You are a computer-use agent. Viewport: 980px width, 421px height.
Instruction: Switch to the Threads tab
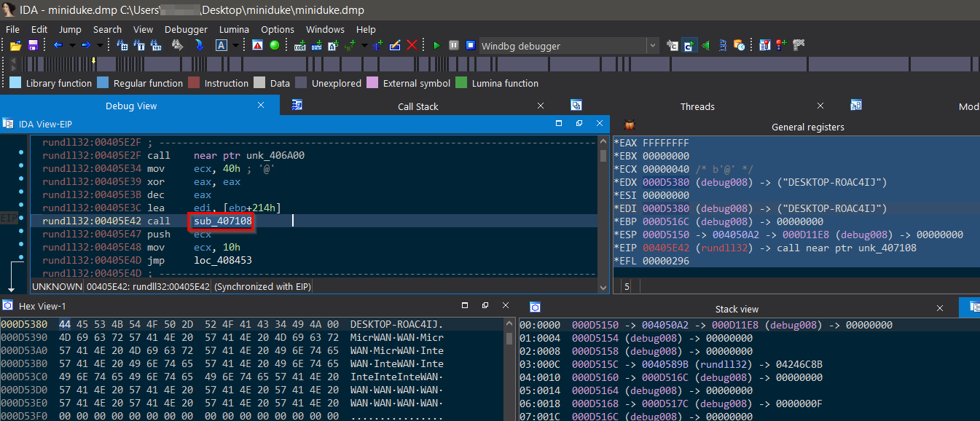697,106
